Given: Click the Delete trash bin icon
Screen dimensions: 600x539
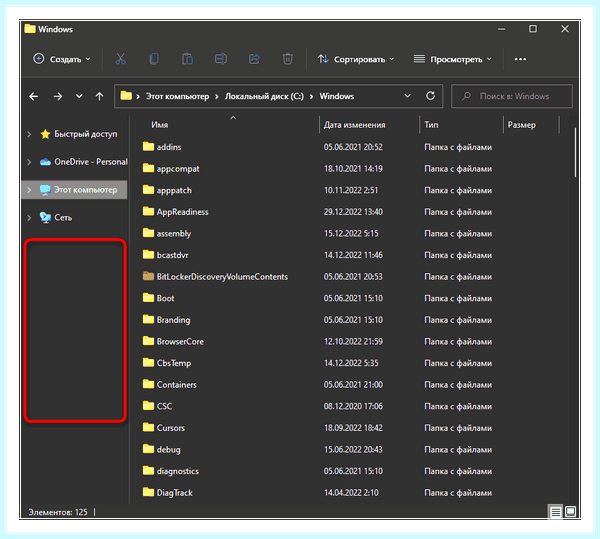Looking at the screenshot, I should click(287, 59).
